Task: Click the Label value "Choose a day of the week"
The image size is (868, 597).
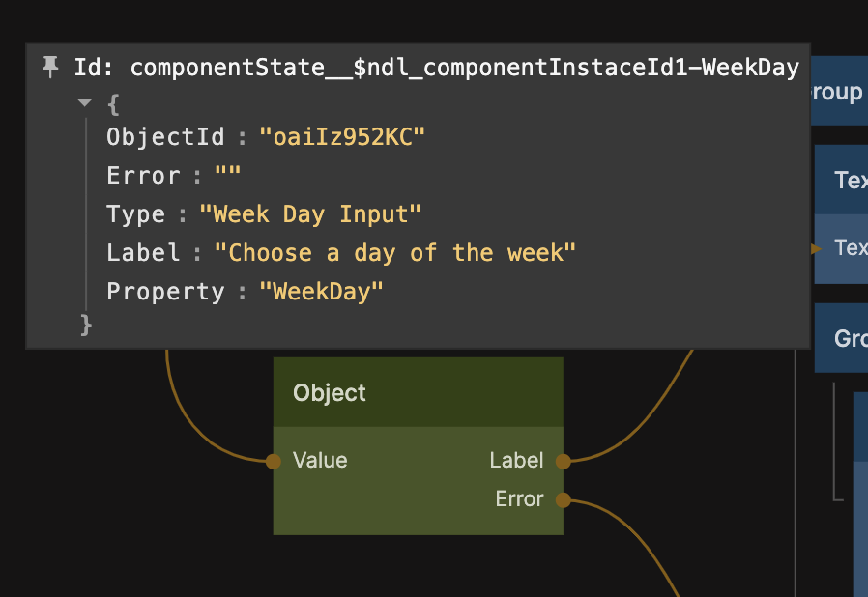Action: tap(394, 253)
